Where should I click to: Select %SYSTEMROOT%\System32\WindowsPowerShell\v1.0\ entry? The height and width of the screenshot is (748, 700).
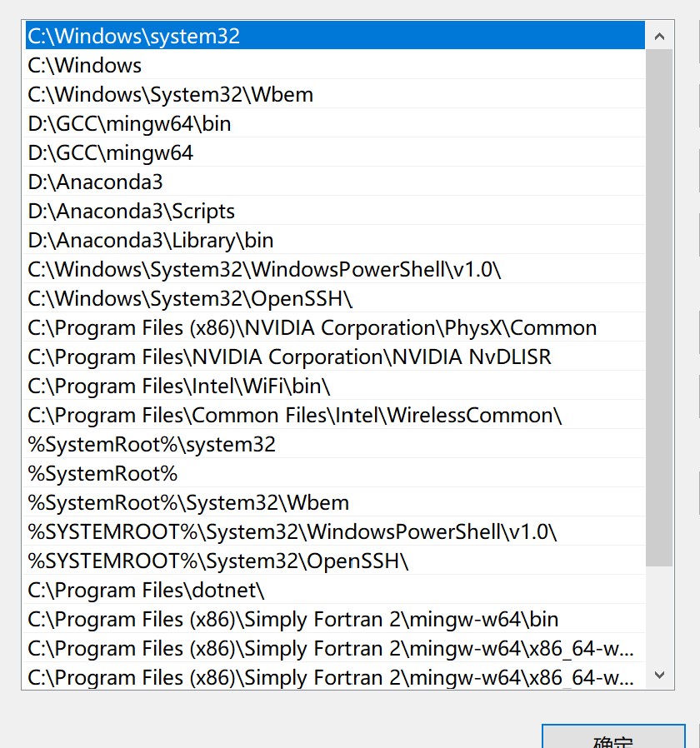point(335,531)
